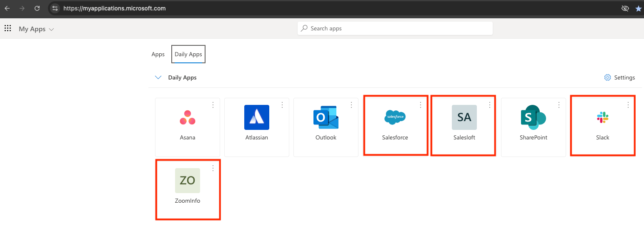644x231 pixels.
Task: Click the Salesforce label text
Action: pos(395,137)
